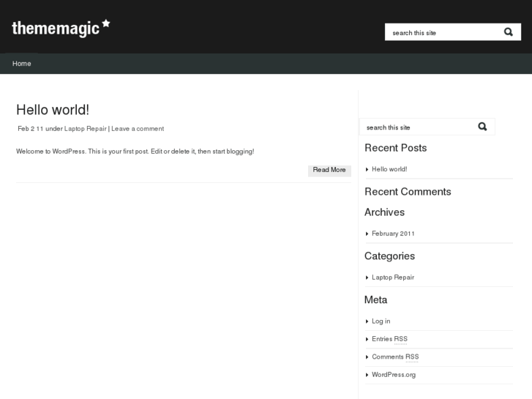Viewport: 532px width, 399px height.
Task: Click the header search magnifier icon
Action: point(508,32)
